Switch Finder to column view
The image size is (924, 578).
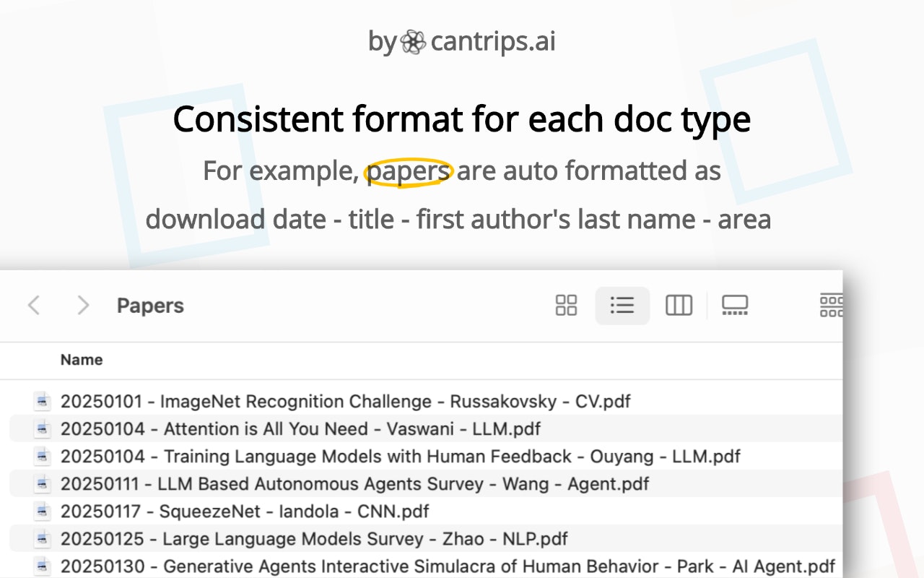(679, 306)
